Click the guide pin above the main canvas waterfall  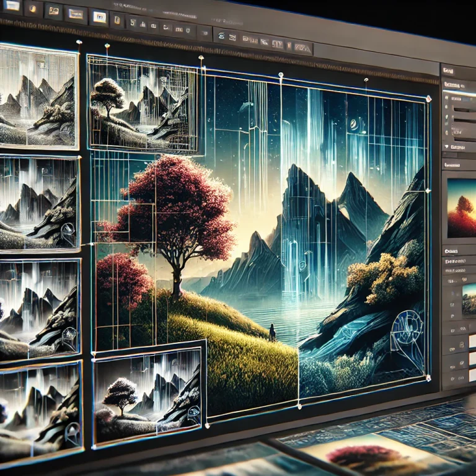(281, 74)
